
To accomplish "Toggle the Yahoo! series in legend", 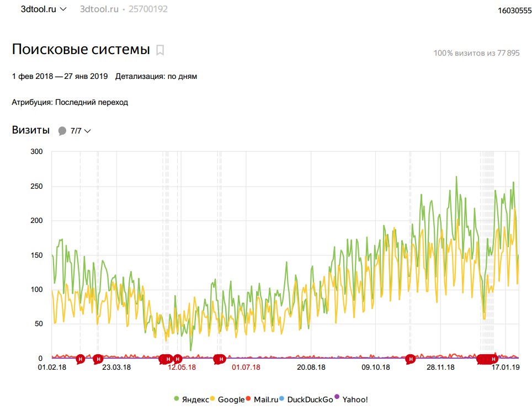I will pyautogui.click(x=351, y=399).
